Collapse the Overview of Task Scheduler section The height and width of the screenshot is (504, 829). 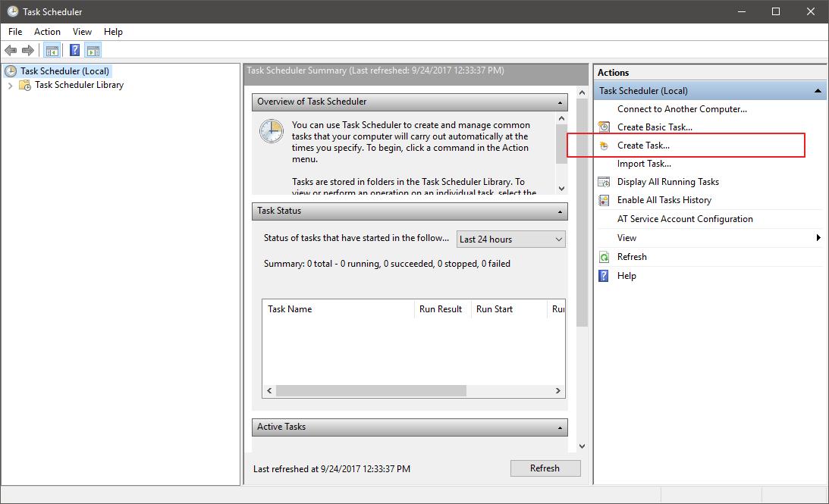click(x=560, y=102)
